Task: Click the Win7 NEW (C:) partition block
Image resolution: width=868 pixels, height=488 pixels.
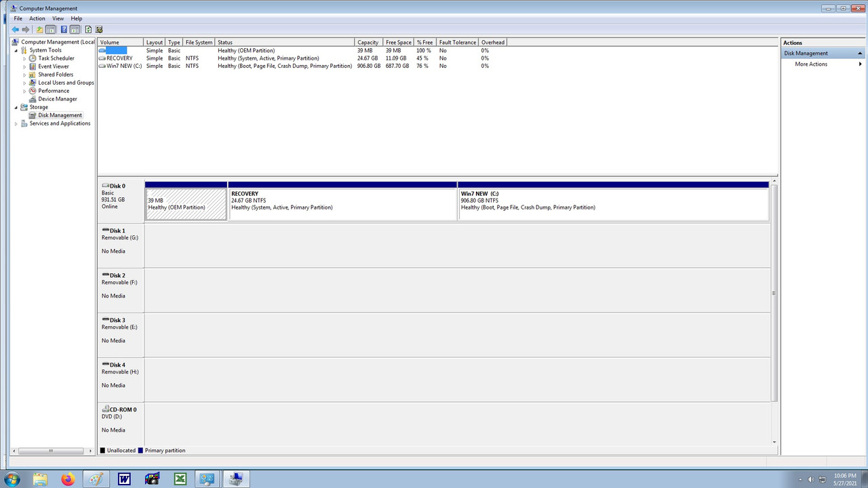Action: [x=610, y=202]
